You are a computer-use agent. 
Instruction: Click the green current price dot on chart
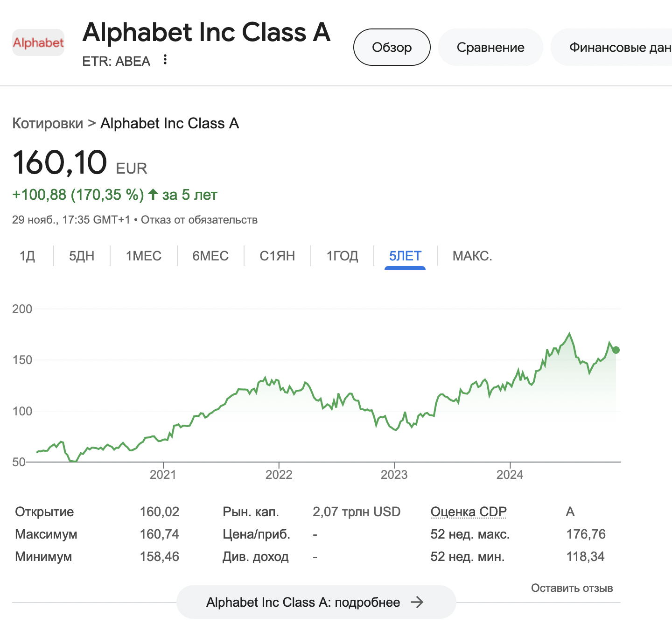click(616, 350)
